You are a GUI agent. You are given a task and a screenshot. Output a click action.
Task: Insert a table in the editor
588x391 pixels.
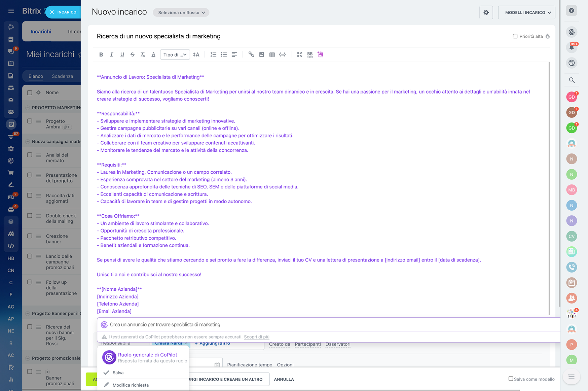[272, 55]
